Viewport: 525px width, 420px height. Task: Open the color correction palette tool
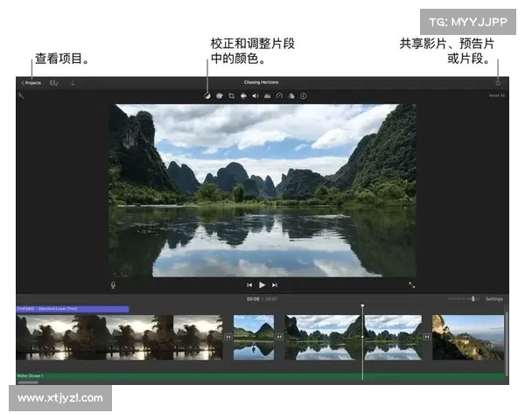[x=220, y=96]
